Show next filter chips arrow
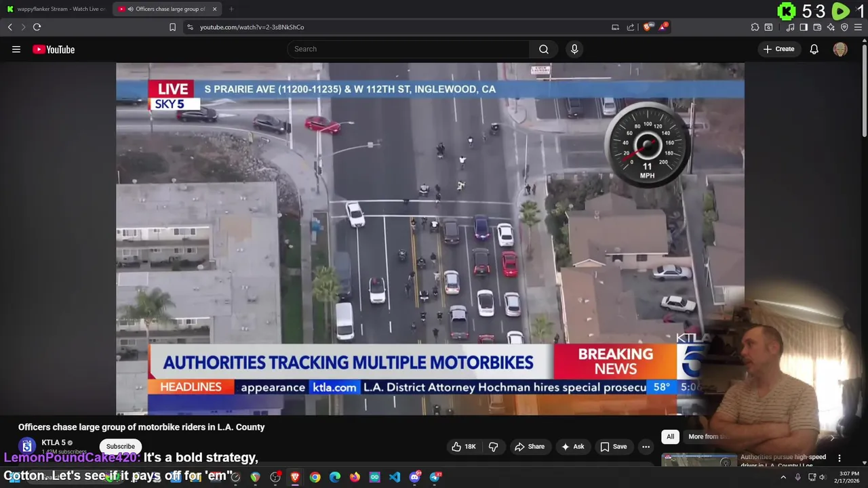Image resolution: width=868 pixels, height=488 pixels. tap(832, 437)
